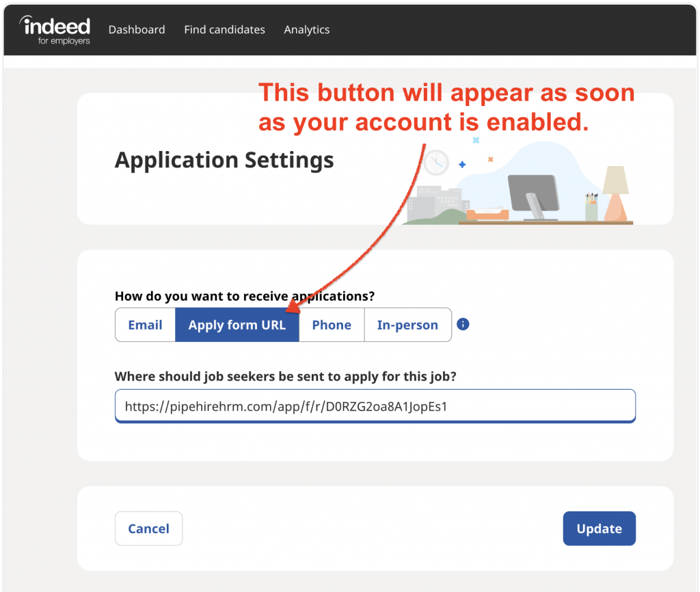Open the Analytics section
The image size is (700, 592).
(306, 29)
